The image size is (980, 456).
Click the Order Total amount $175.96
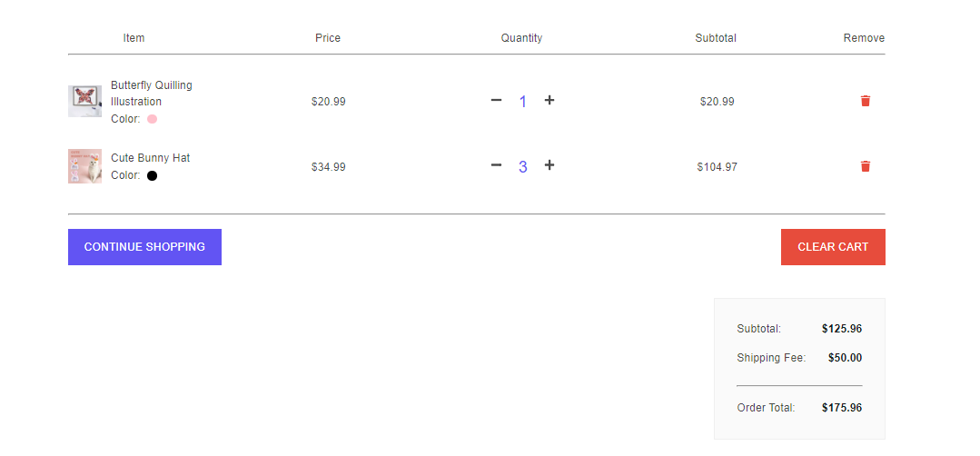click(842, 408)
